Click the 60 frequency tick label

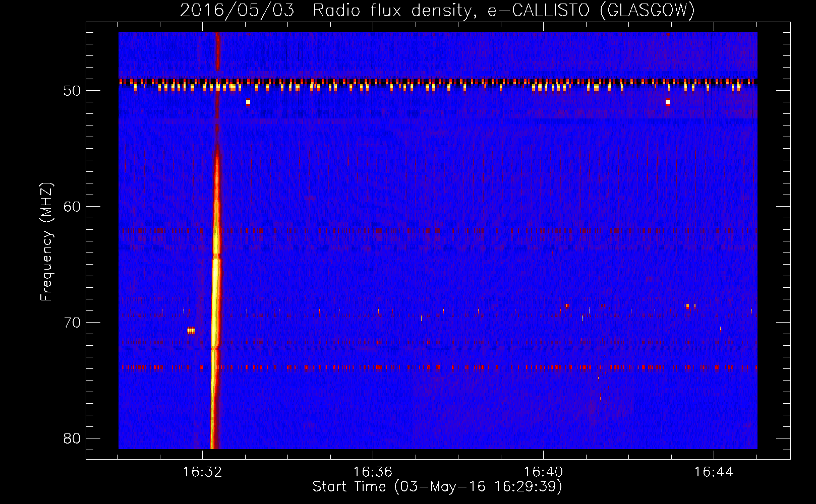(x=72, y=207)
